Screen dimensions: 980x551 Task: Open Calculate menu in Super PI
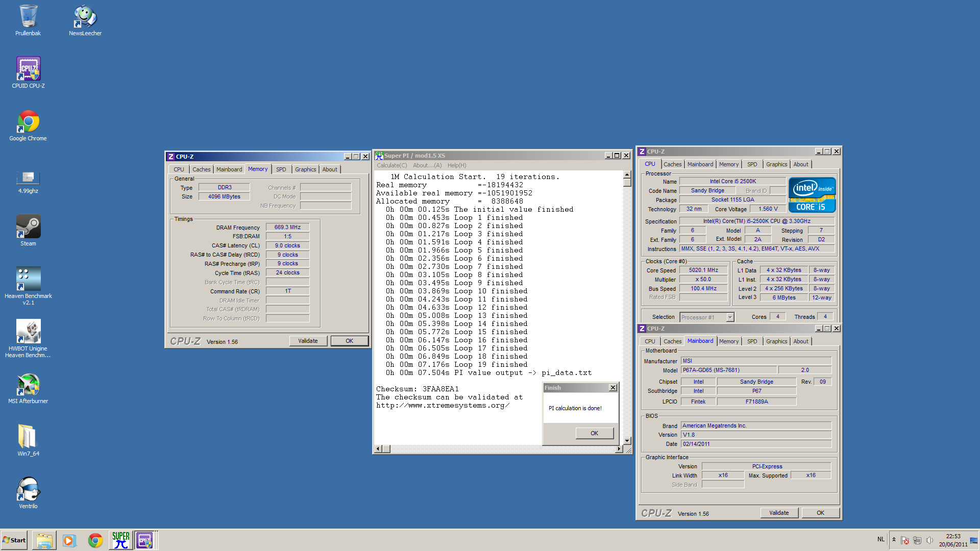(393, 165)
